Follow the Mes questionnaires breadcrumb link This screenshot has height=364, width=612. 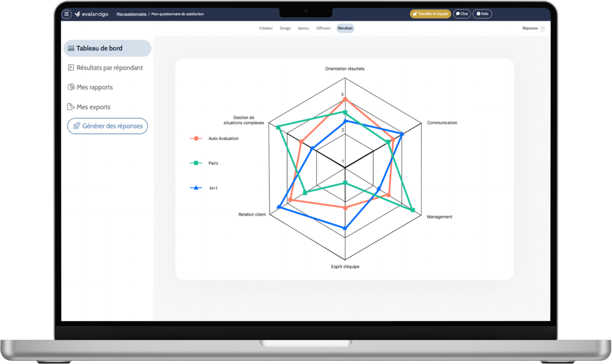[131, 14]
